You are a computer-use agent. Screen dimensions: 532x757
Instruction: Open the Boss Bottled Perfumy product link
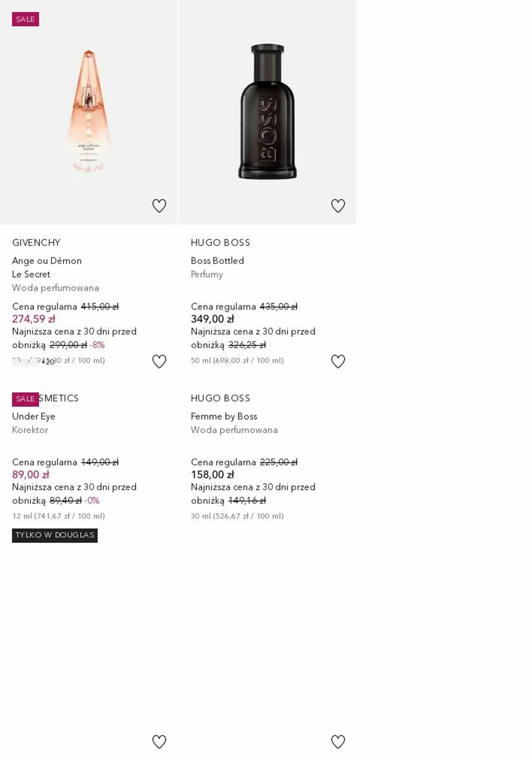(x=217, y=261)
